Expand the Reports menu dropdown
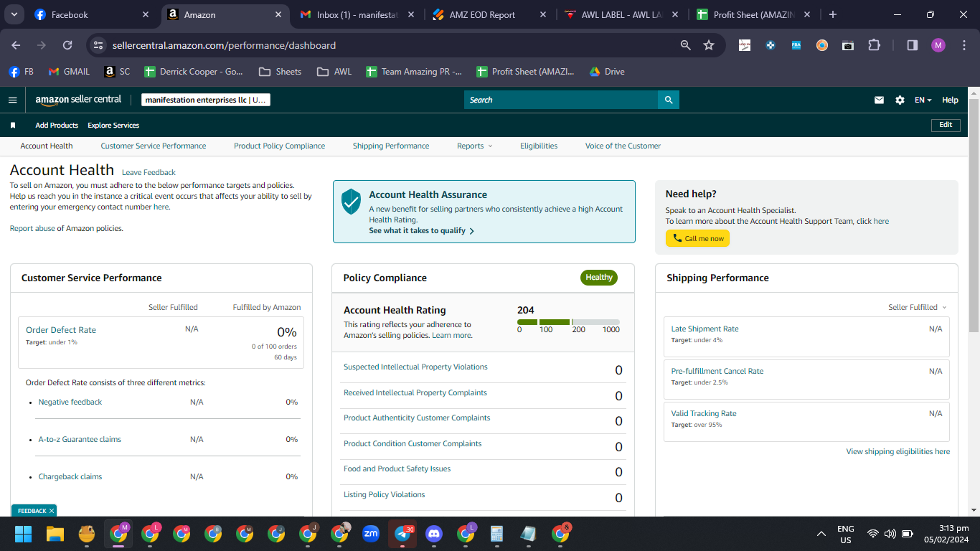Image resolution: width=980 pixels, height=551 pixels. (x=474, y=146)
